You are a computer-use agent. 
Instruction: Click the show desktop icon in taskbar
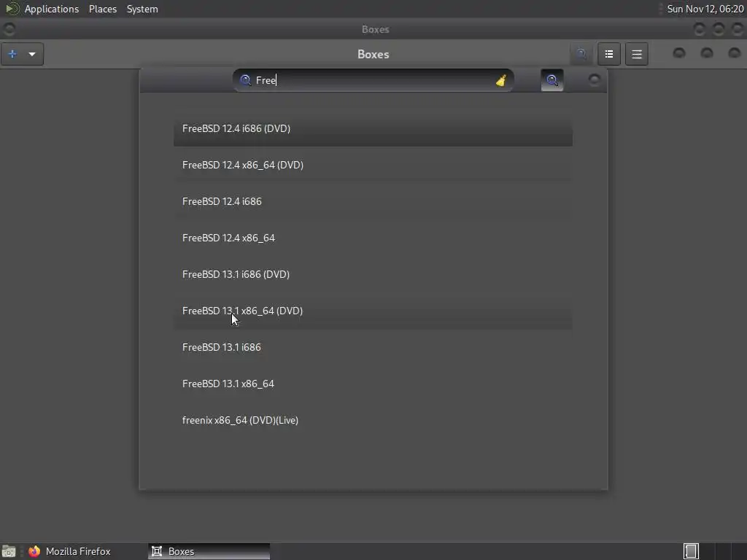point(9,551)
